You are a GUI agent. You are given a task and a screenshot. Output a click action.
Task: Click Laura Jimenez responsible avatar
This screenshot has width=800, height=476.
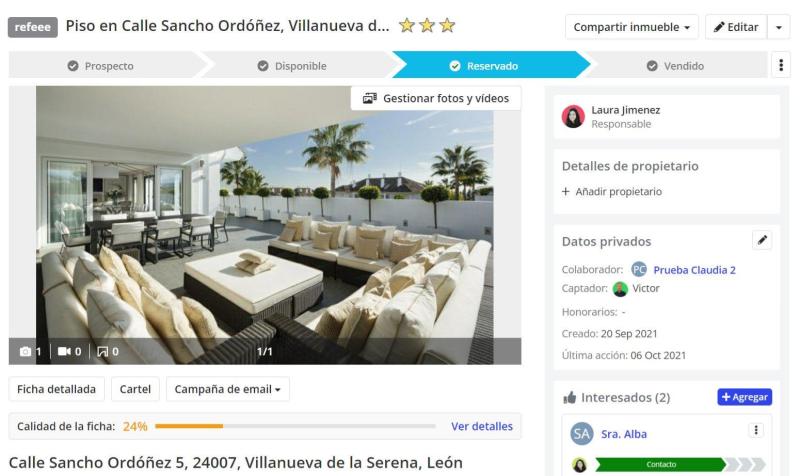[573, 116]
